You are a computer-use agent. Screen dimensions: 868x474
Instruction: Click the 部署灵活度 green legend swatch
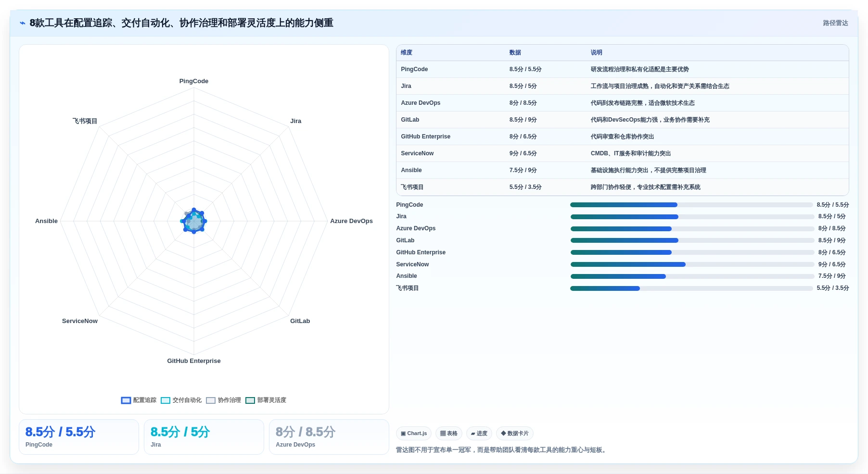click(x=250, y=400)
